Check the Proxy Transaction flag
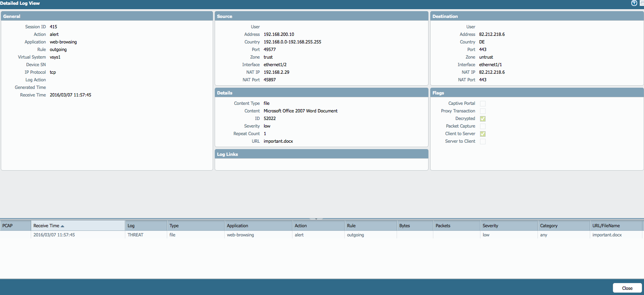 [483, 111]
